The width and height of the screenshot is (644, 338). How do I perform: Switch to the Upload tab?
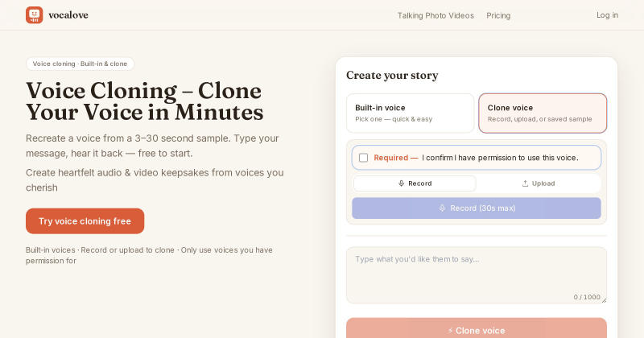click(539, 183)
